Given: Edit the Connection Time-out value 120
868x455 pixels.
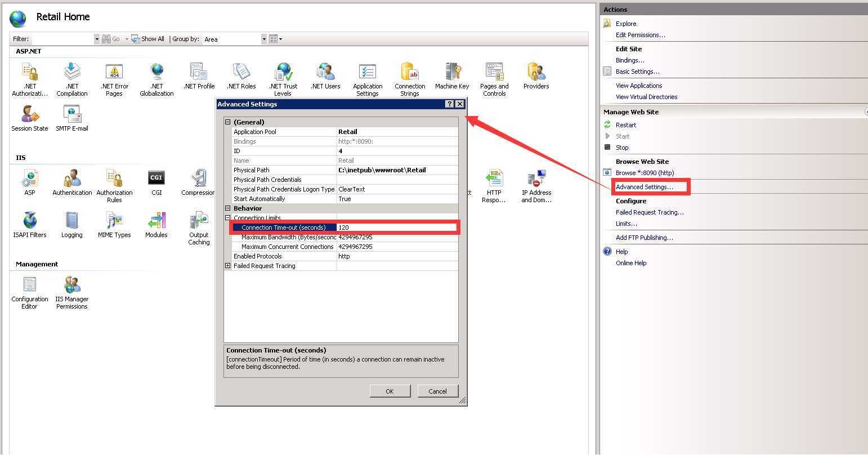Looking at the screenshot, I should tap(397, 227).
